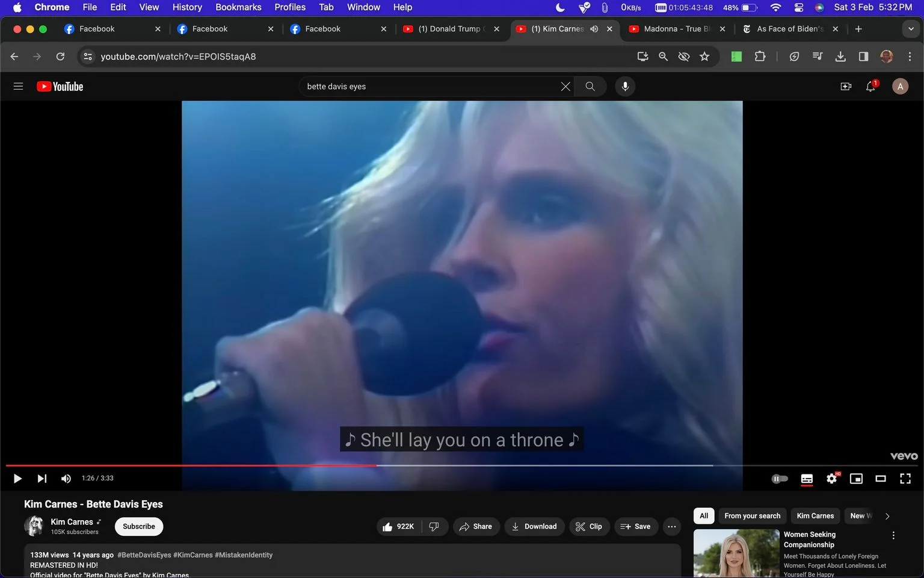Switch to the Madonna - True Blue tab

(676, 29)
